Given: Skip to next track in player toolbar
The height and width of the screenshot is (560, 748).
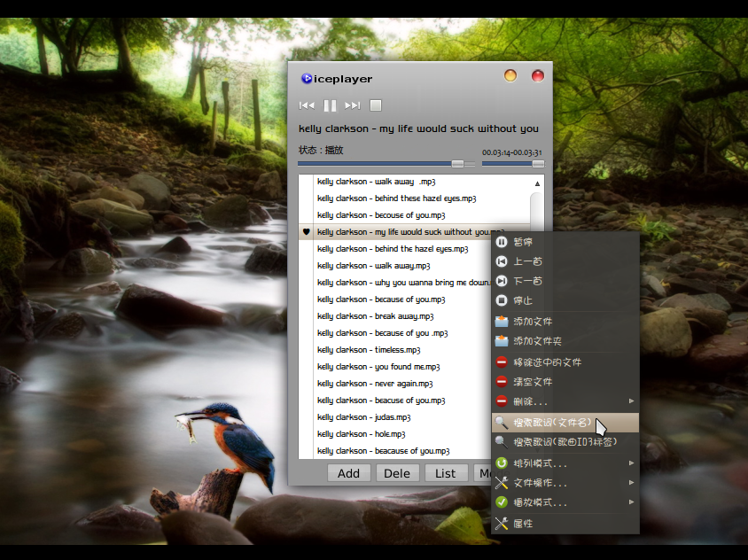Looking at the screenshot, I should click(353, 105).
